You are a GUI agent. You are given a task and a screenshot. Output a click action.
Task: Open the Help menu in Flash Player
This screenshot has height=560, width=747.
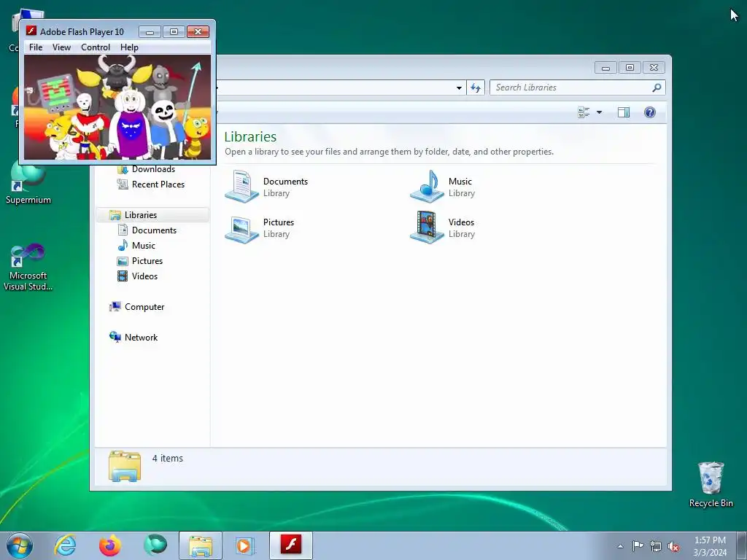pos(129,47)
